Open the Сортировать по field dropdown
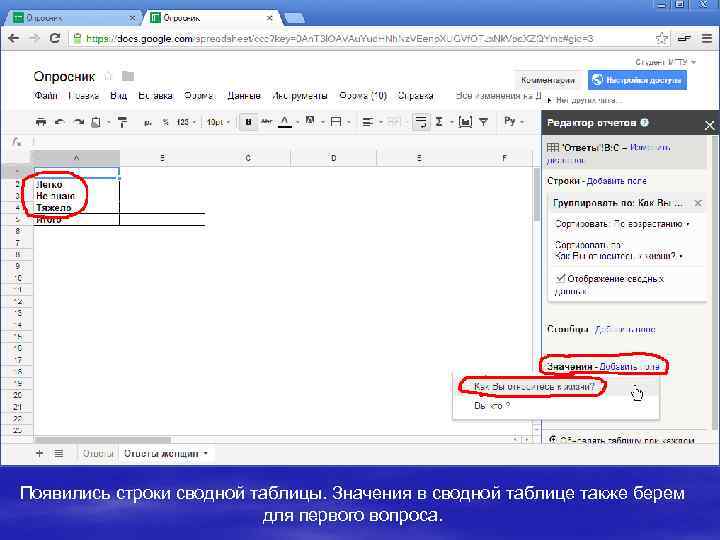The image size is (720, 540). [x=619, y=250]
